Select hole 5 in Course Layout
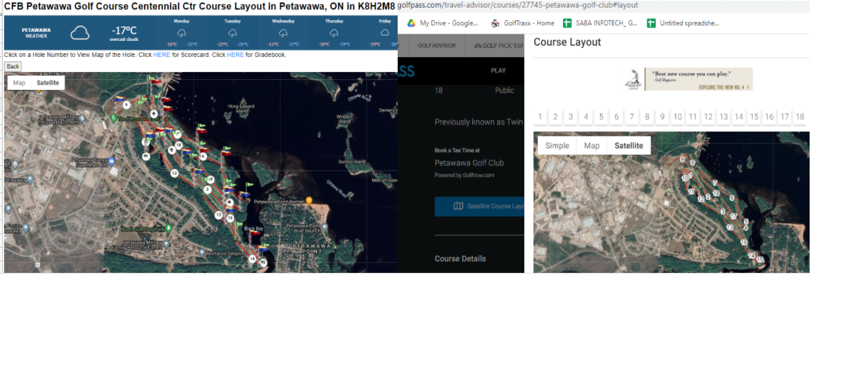868x385 pixels. [601, 117]
